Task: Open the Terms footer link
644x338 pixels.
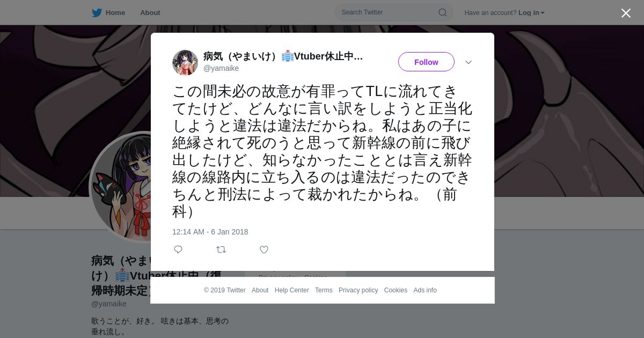Action: 324,290
